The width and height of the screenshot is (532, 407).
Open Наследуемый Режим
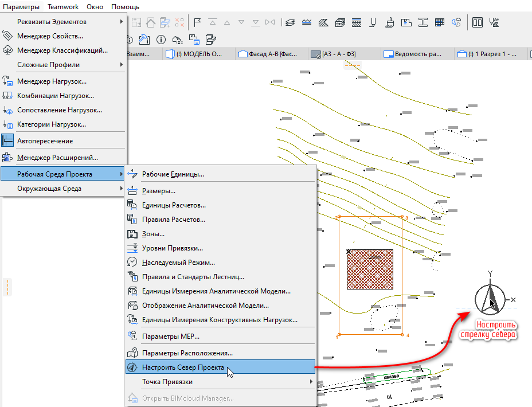[x=221, y=262]
